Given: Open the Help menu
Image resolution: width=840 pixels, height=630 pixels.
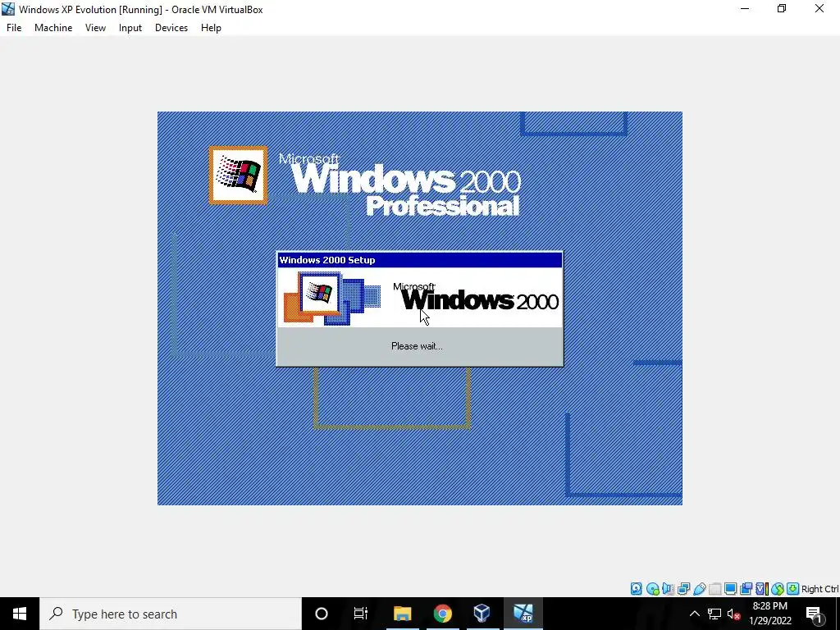Looking at the screenshot, I should [211, 28].
